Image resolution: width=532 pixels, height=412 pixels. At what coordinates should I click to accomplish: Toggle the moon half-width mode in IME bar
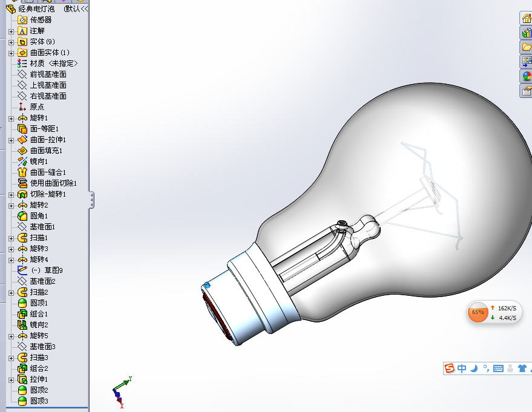(474, 368)
